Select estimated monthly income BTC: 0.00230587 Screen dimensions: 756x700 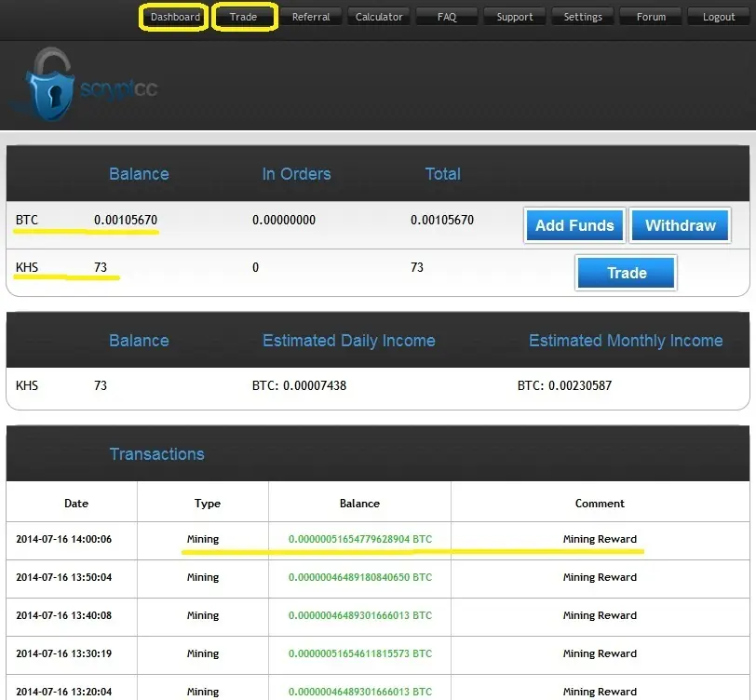pos(564,385)
